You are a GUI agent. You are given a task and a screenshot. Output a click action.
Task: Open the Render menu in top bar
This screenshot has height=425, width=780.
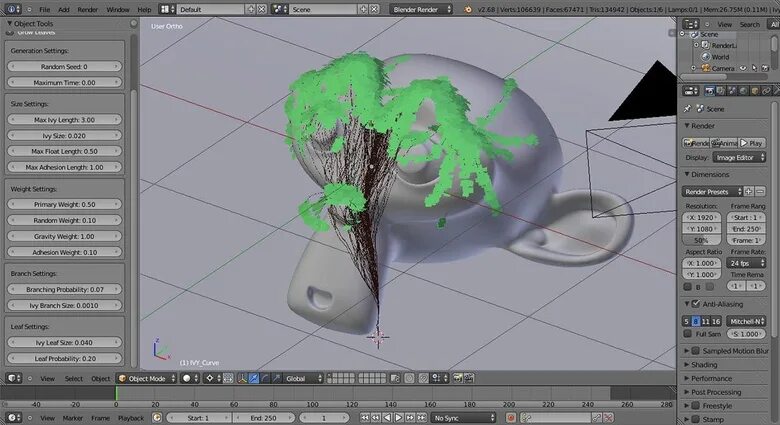88,9
